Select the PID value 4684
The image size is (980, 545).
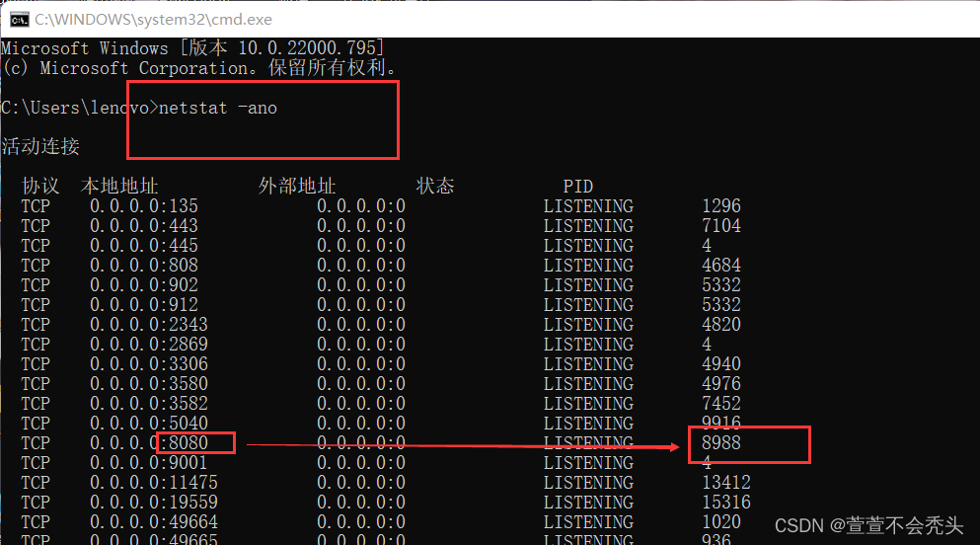[721, 266]
